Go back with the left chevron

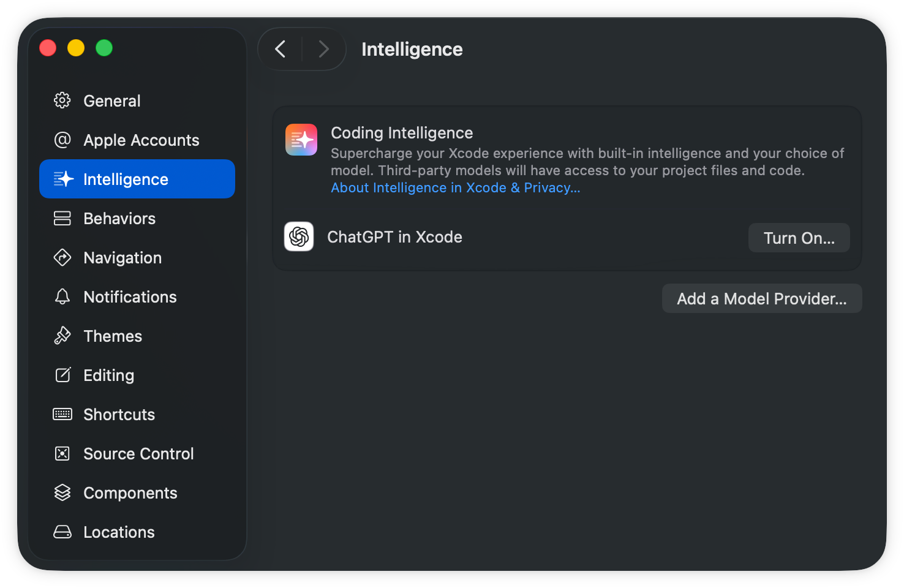(x=281, y=49)
